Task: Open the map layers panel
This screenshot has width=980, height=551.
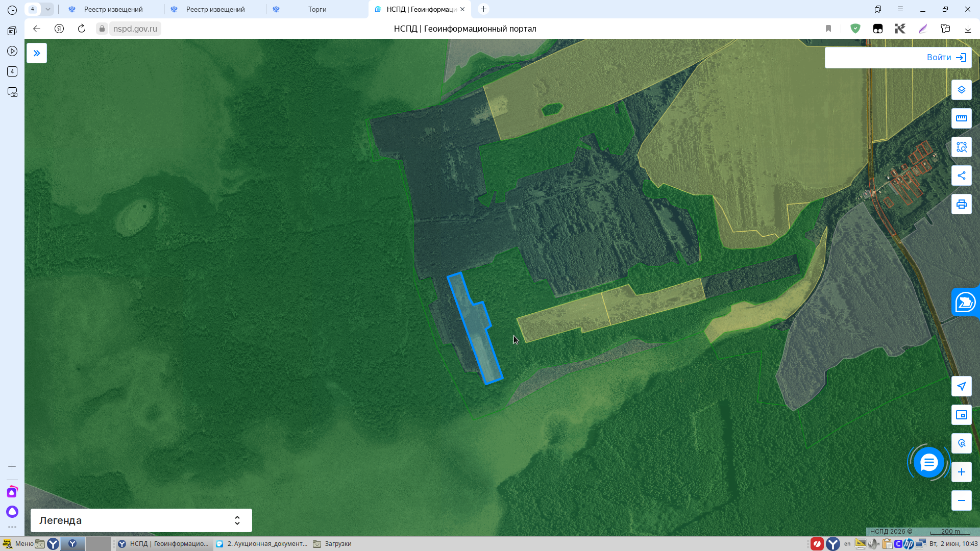Action: tap(961, 90)
